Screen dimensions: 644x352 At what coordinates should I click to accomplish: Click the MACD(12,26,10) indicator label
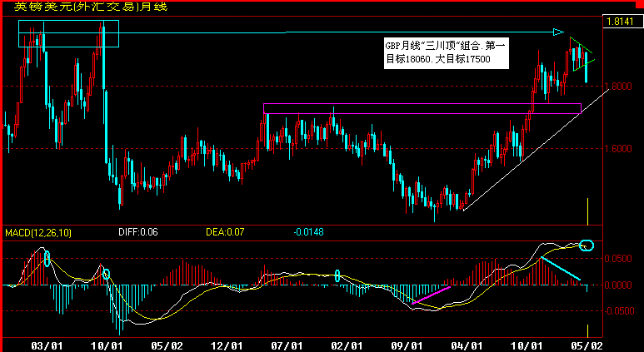38,233
